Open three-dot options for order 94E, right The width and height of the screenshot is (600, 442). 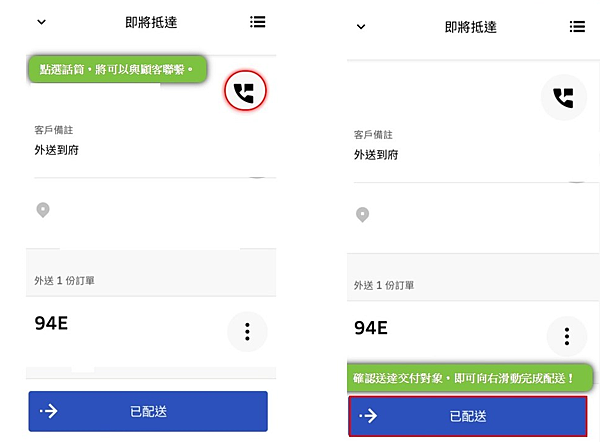click(x=567, y=336)
